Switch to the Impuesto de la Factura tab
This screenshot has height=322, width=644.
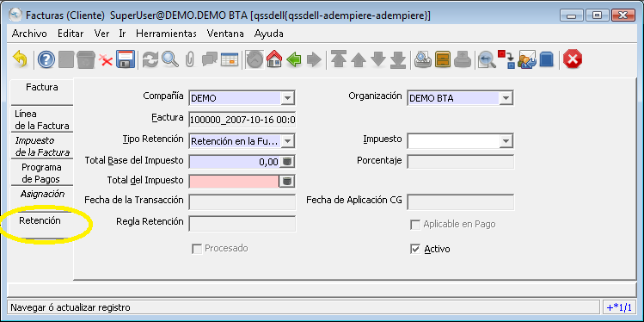coord(42,146)
